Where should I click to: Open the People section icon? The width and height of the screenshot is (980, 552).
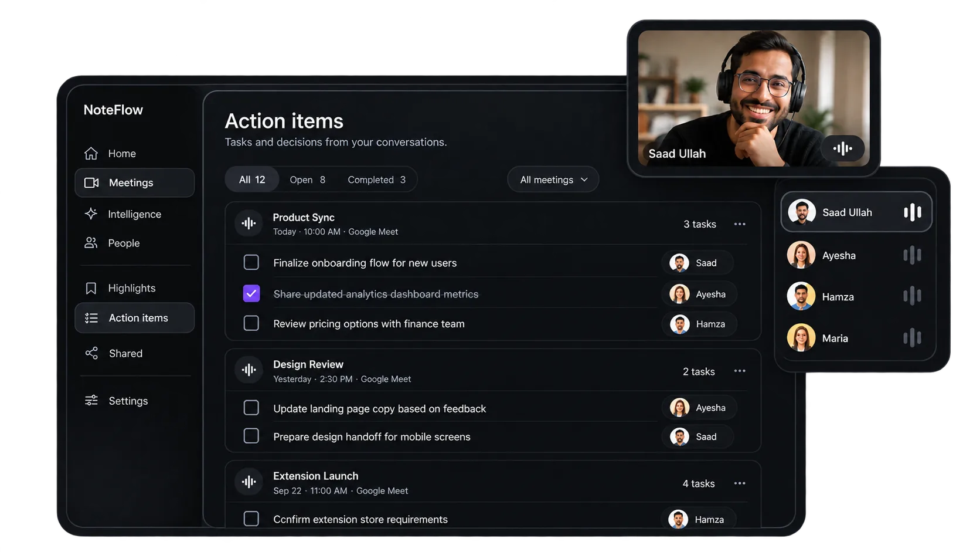tap(91, 243)
